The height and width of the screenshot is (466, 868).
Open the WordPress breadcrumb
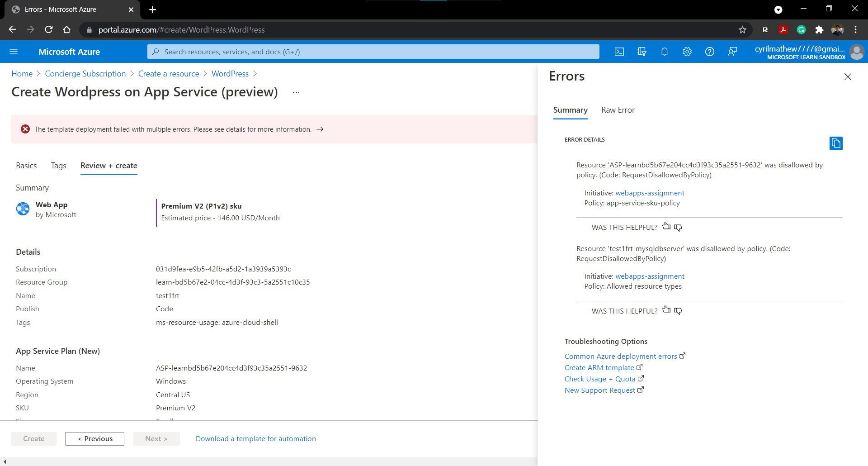[x=230, y=74]
